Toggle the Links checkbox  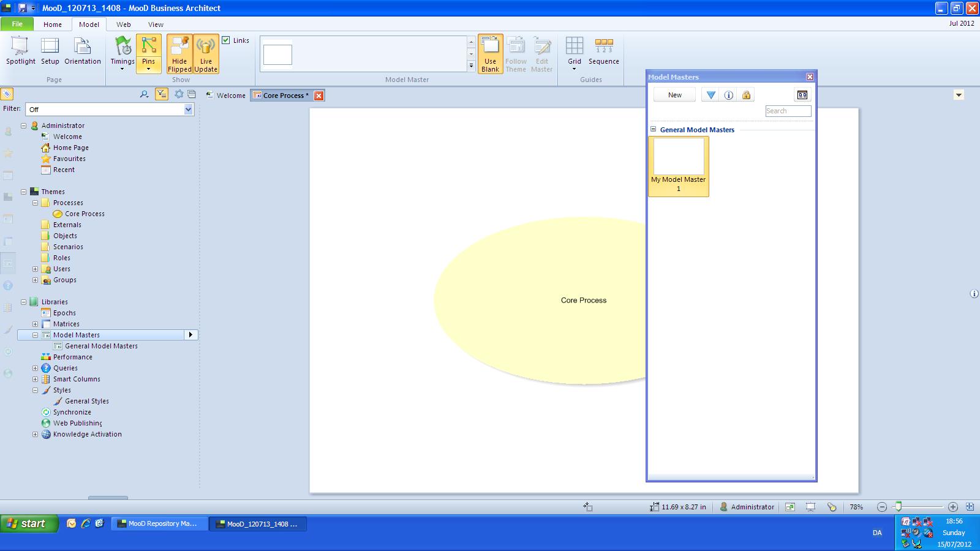coord(226,40)
